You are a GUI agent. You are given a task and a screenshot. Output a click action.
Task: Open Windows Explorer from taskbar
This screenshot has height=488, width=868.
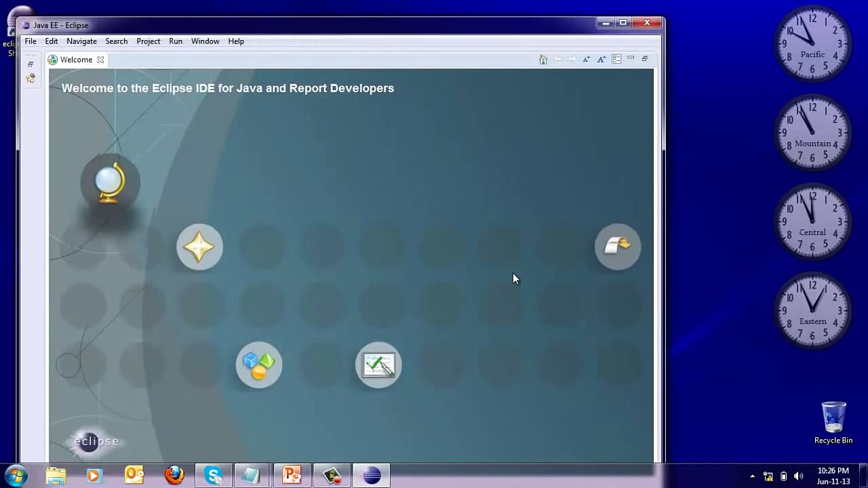point(56,475)
